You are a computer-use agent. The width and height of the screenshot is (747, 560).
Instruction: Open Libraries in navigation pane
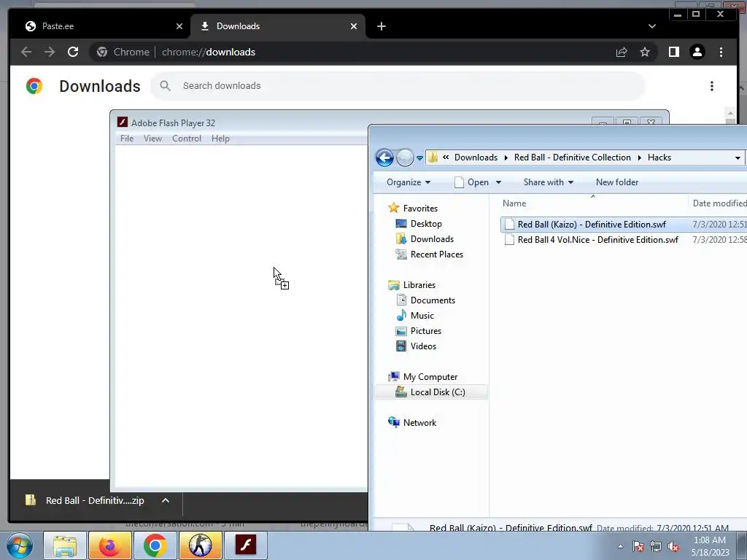coord(419,285)
